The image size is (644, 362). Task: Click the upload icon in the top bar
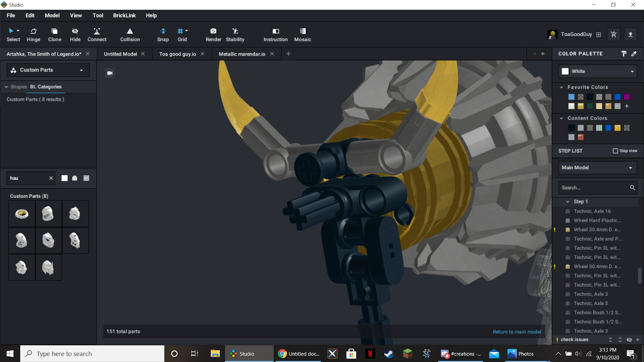(631, 35)
